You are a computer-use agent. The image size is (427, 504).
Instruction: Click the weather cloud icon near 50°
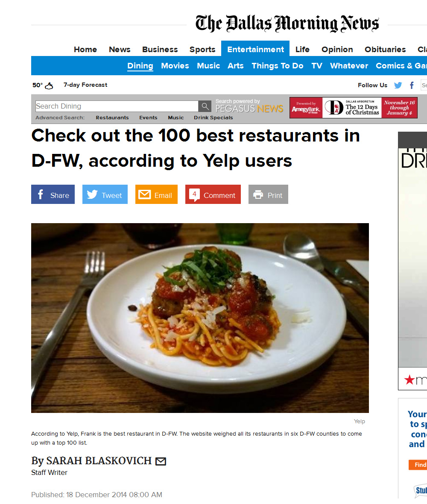click(49, 86)
